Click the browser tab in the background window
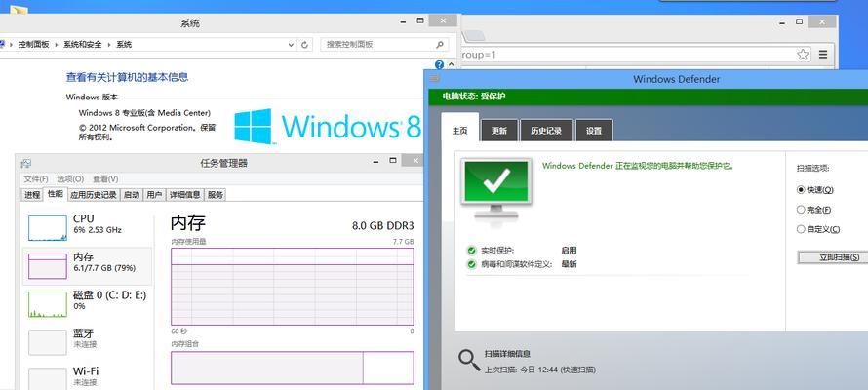This screenshot has height=390, width=868. click(x=472, y=36)
